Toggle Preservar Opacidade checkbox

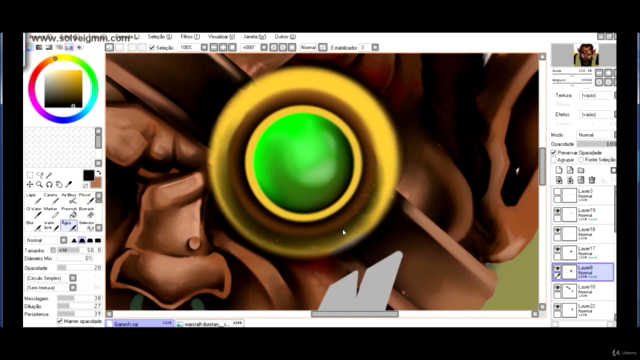tap(554, 153)
